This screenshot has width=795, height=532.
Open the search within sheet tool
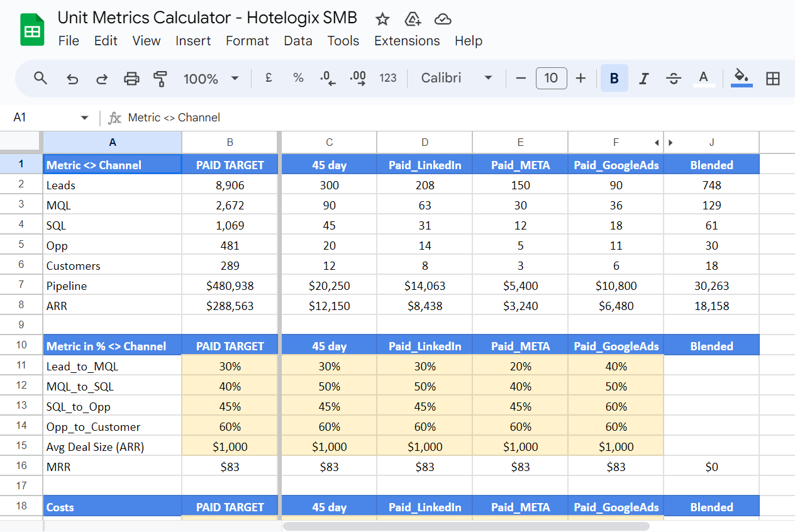pyautogui.click(x=40, y=78)
